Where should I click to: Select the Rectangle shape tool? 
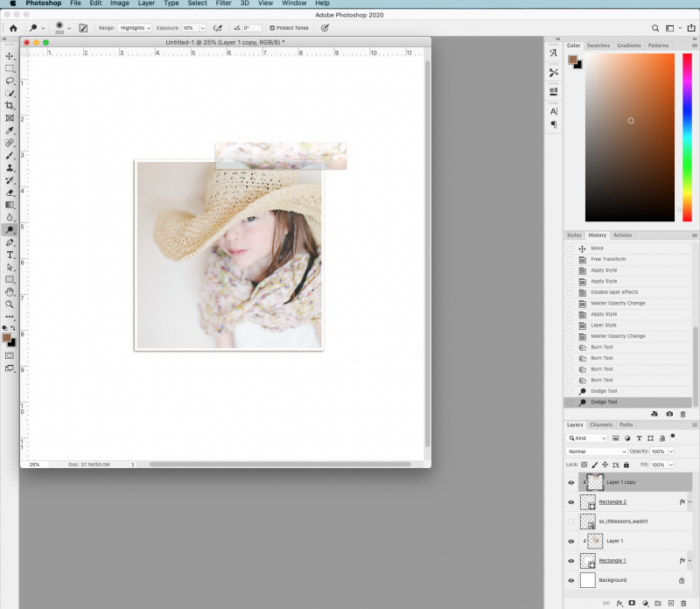(10, 279)
